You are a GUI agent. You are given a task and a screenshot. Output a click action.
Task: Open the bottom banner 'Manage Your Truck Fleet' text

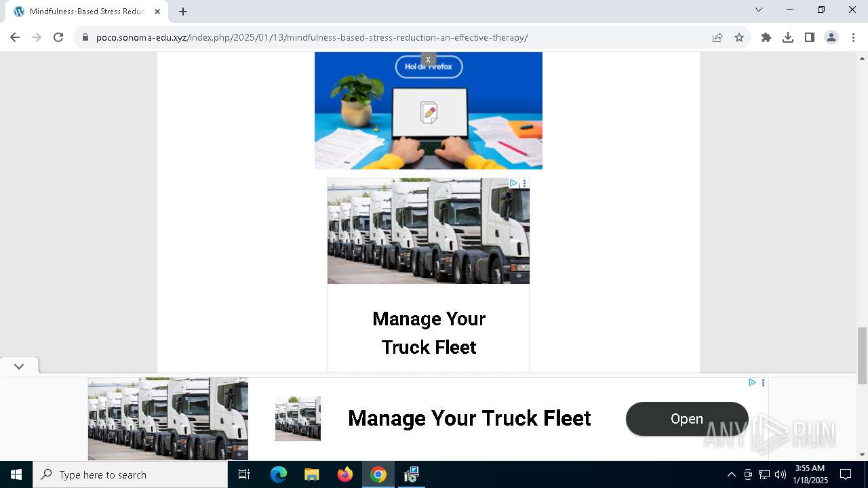tap(469, 418)
